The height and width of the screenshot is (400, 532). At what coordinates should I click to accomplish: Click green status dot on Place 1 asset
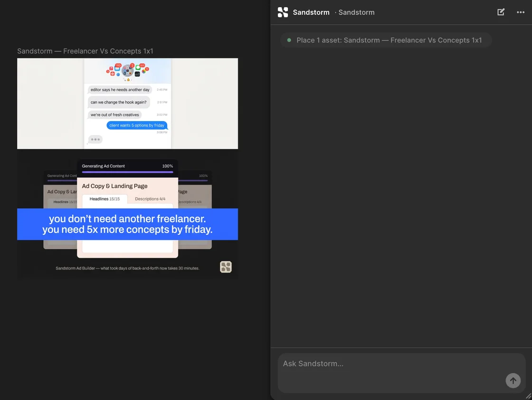point(289,40)
